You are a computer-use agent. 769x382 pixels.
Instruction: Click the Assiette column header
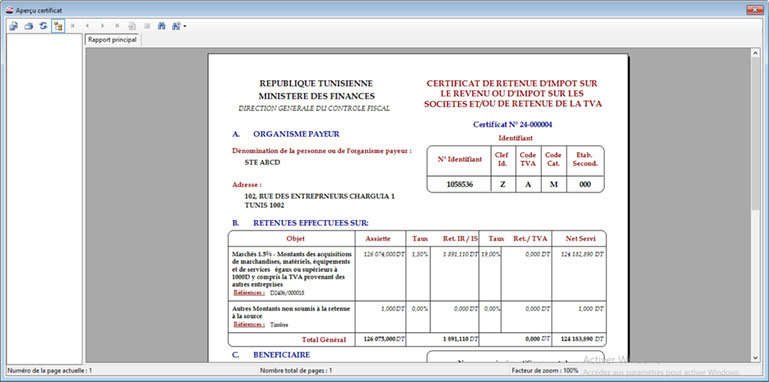point(378,238)
